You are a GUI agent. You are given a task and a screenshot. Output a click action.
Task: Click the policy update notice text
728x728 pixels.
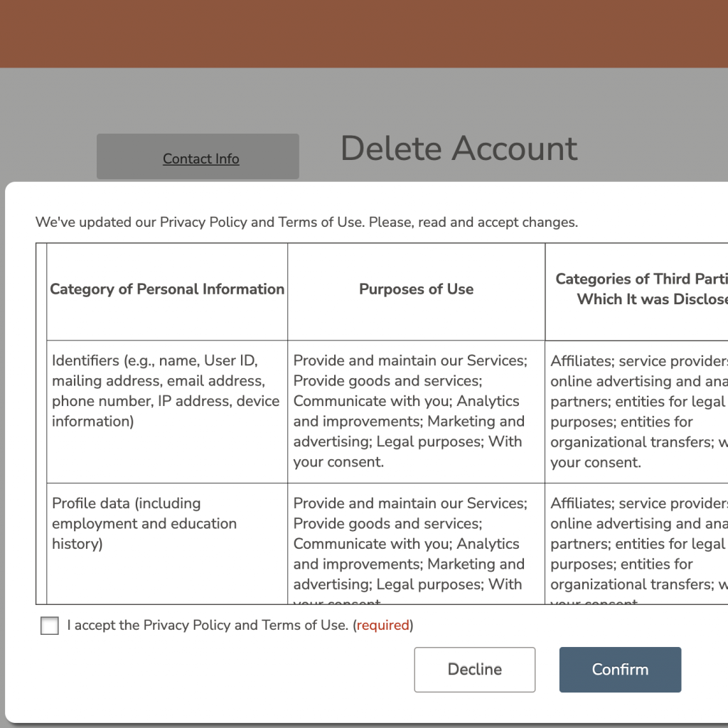[306, 223]
